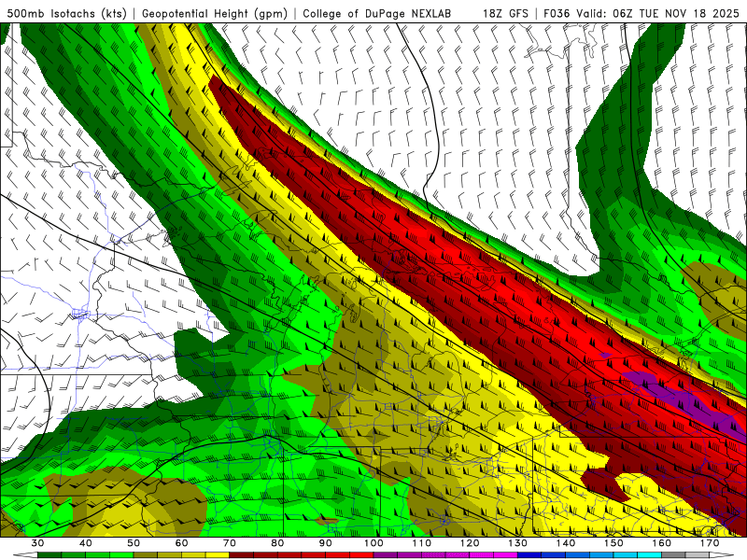
Task: Click the '100' label on the color scale
Action: click(373, 543)
